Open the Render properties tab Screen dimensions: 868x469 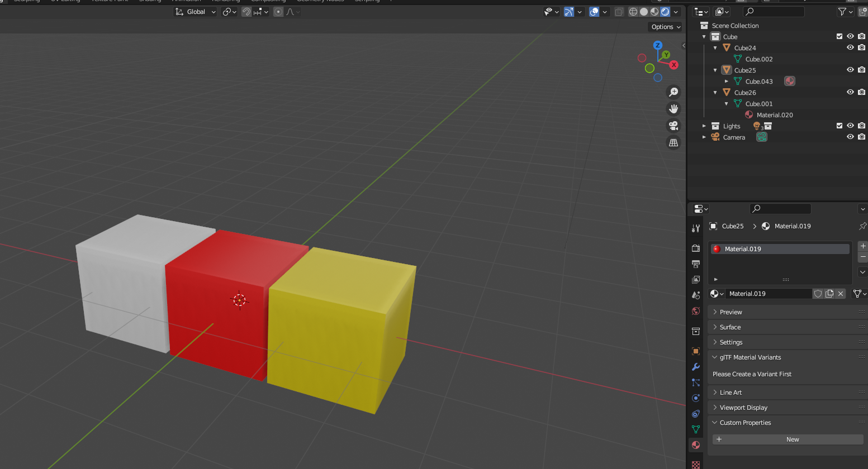point(695,248)
